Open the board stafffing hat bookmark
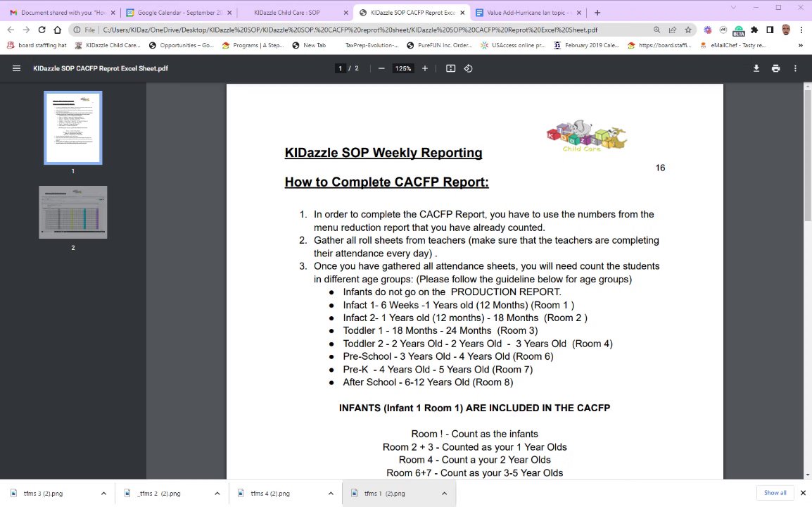The height and width of the screenshot is (507, 812). tap(37, 46)
